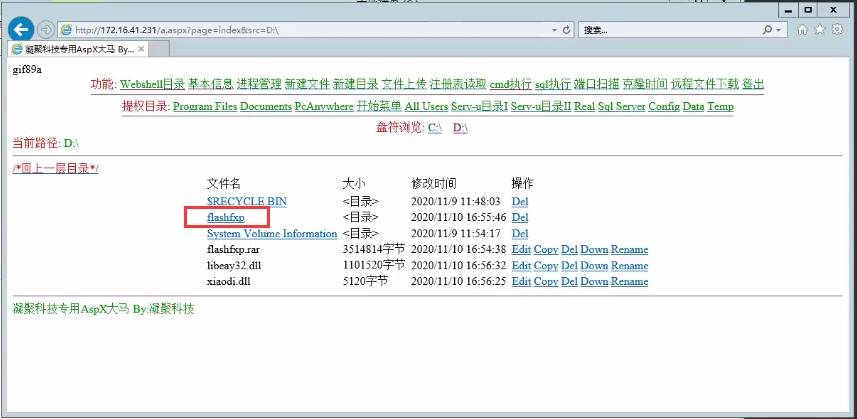Open the IE home page icon
This screenshot has height=419, width=857.
(802, 30)
